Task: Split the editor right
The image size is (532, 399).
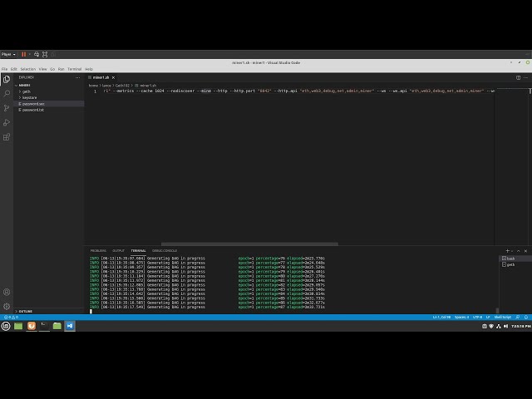Action: coord(518,77)
